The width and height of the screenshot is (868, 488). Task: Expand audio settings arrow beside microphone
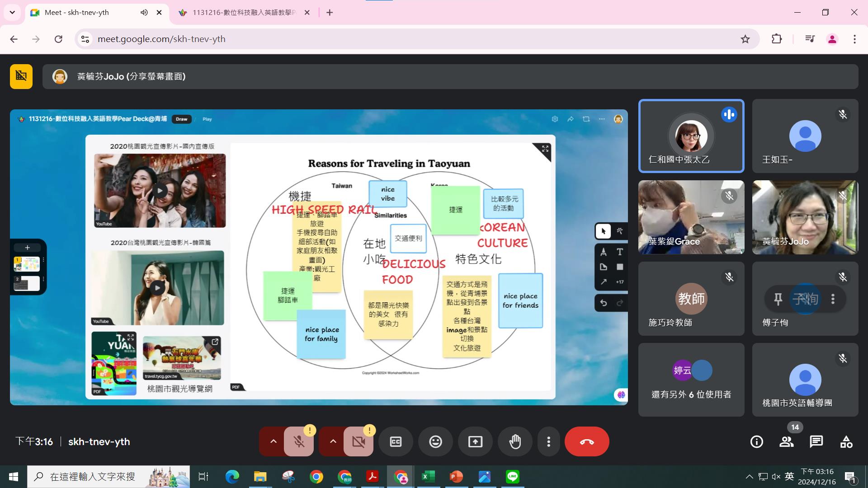click(273, 441)
